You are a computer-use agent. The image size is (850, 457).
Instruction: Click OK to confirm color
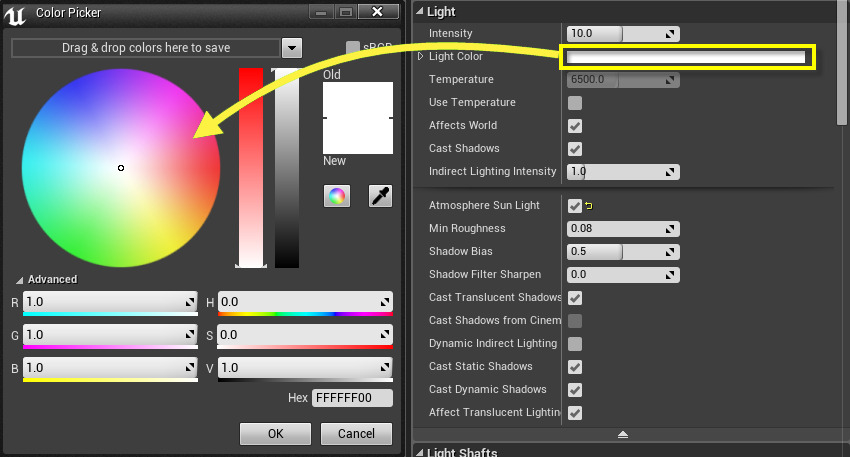click(275, 434)
